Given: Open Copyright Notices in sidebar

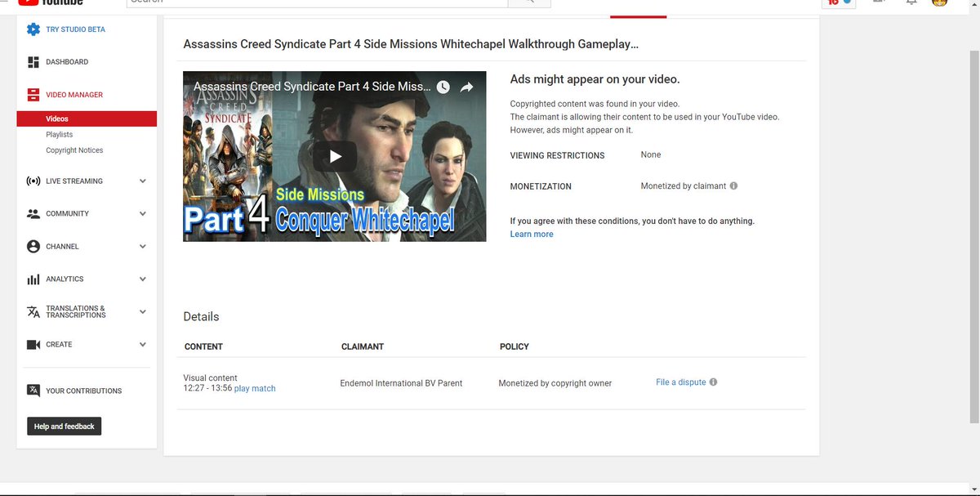Looking at the screenshot, I should point(74,150).
